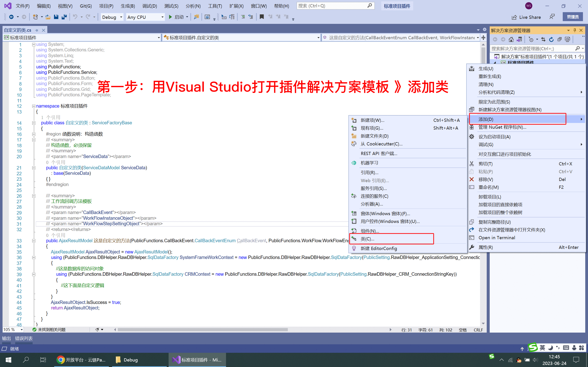Viewport: 588px width, 367px height.
Task: Click the green Start debugging arrow
Action: pyautogui.click(x=170, y=17)
